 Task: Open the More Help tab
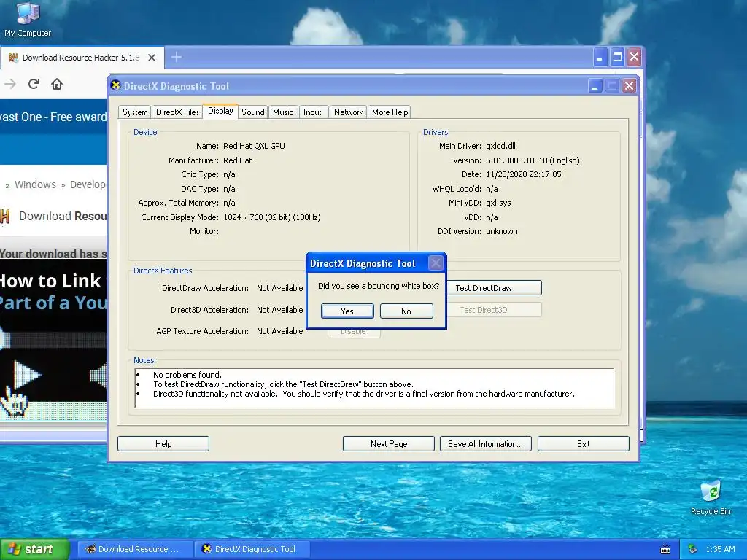(x=390, y=112)
